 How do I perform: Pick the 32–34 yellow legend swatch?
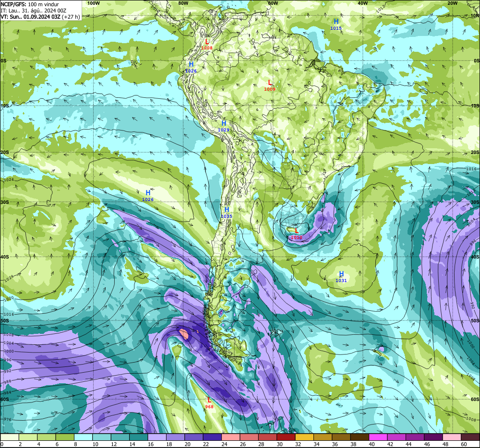point(305,437)
